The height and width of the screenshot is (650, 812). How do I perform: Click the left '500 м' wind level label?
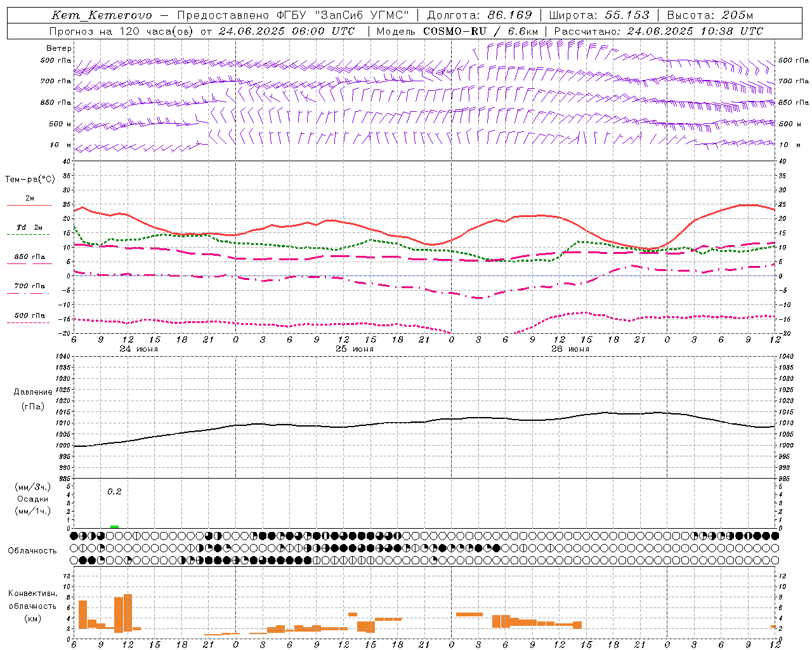(61, 124)
